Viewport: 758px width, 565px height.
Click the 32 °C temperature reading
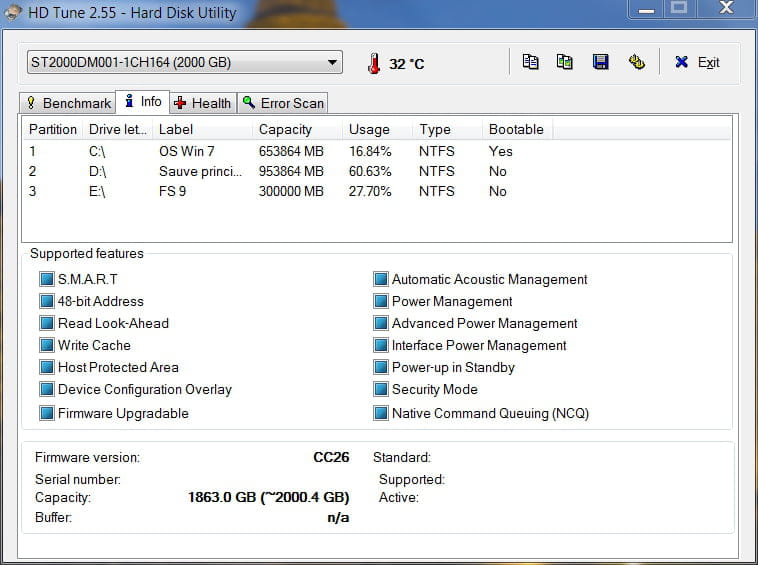(x=407, y=64)
